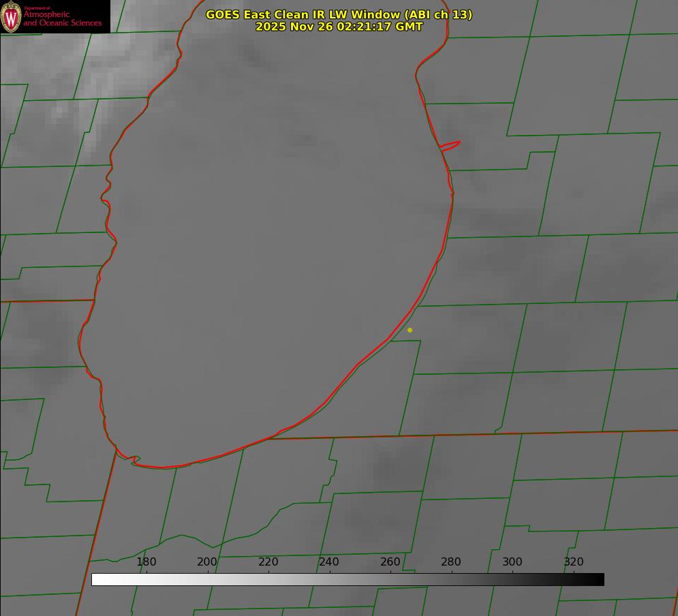This screenshot has width=678, height=616.
Task: Click the 2025 Nov 26 GMT timestamp
Action: click(x=339, y=27)
